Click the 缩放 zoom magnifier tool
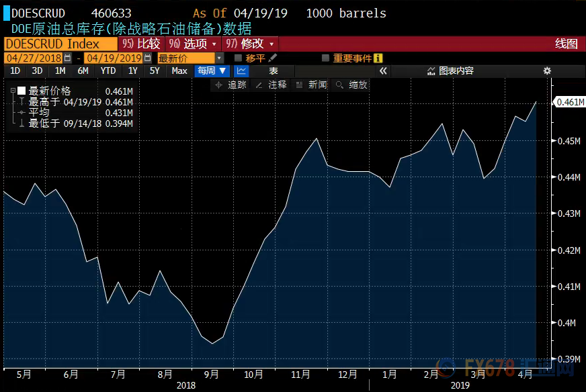The image size is (586, 392). coord(351,85)
